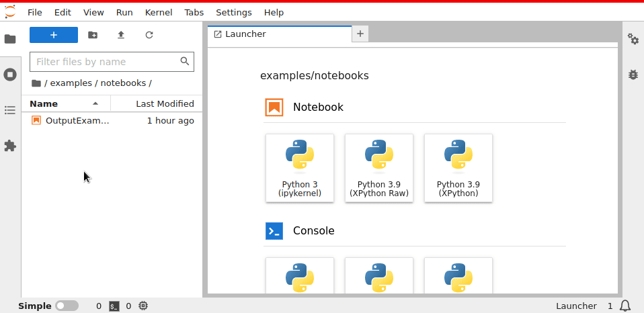
Task: Click the Upload Files arrow icon
Action: point(121,35)
